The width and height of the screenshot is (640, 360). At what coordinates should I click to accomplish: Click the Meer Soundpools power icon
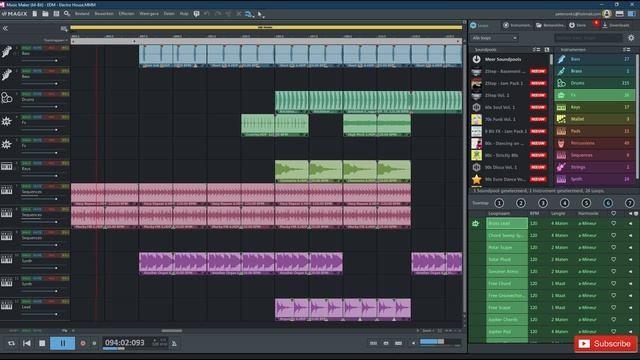pyautogui.click(x=476, y=59)
